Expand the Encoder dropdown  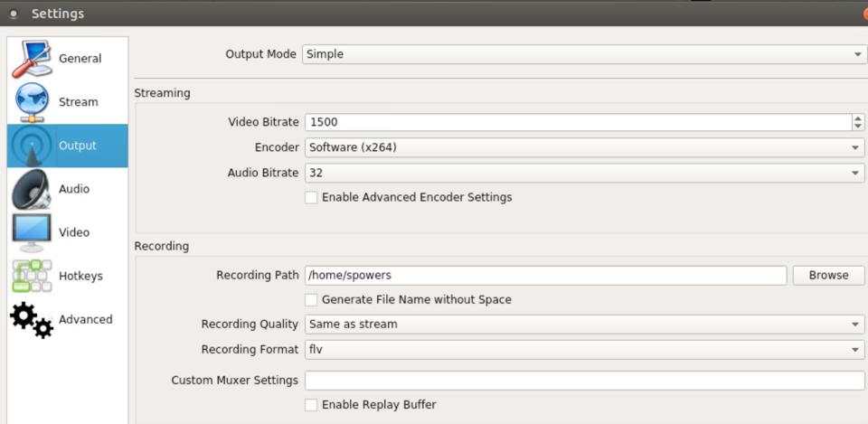pyautogui.click(x=583, y=147)
